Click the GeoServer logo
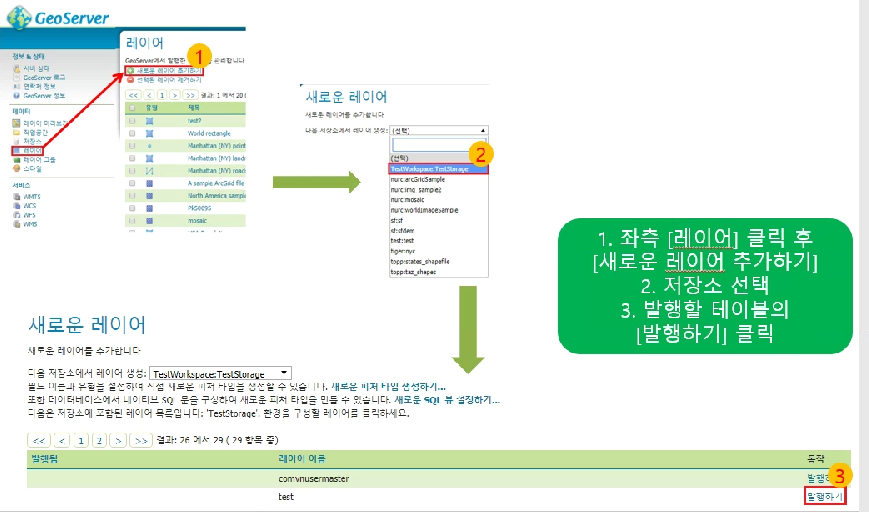The height and width of the screenshot is (512, 869). click(x=58, y=18)
